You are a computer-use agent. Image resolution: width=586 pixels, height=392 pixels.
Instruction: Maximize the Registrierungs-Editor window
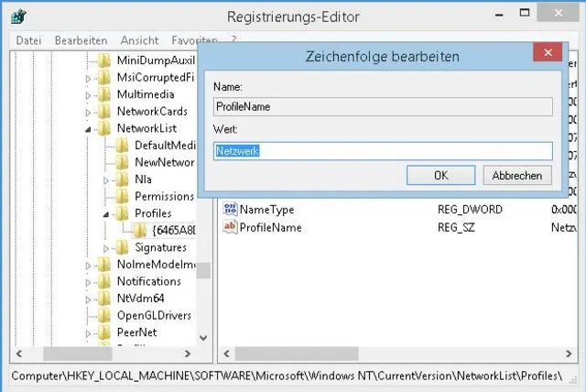(525, 13)
